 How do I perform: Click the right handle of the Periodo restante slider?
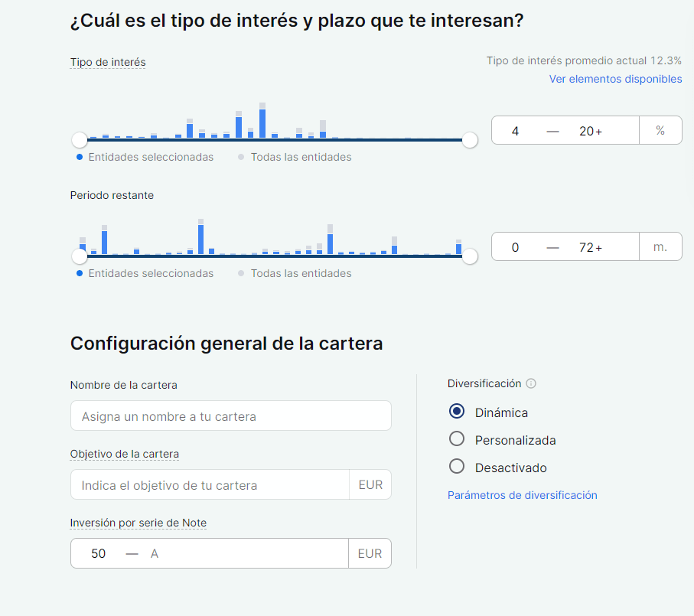click(470, 256)
